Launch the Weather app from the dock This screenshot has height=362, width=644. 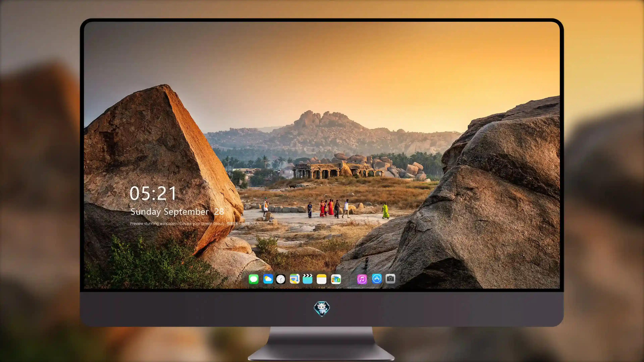click(268, 279)
